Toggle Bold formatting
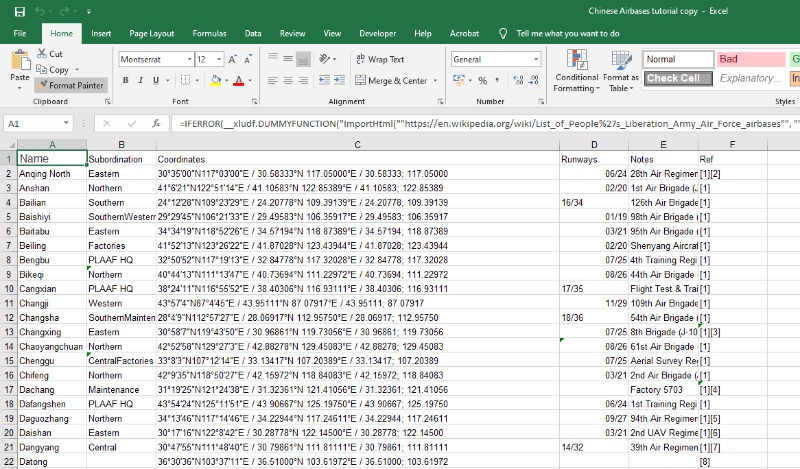800x469 pixels. pos(126,80)
